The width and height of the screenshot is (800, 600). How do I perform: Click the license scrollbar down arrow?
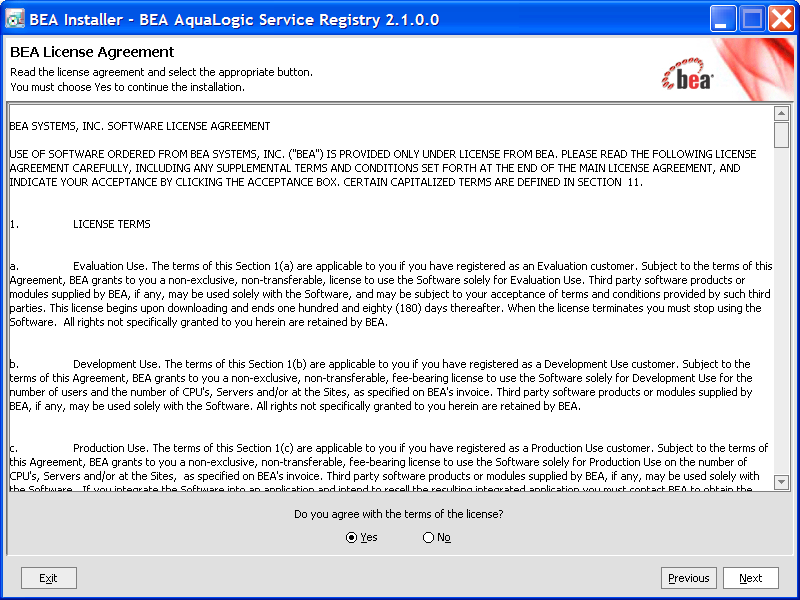click(781, 482)
